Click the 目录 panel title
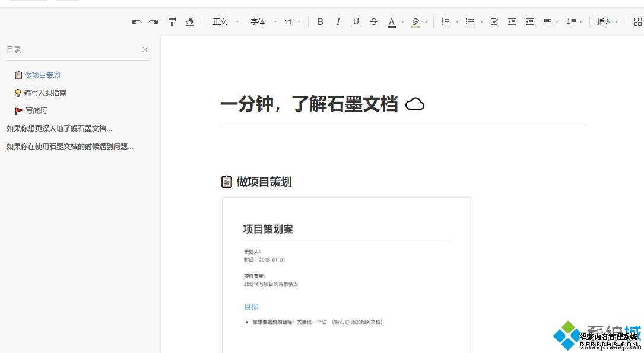This screenshot has height=353, width=644. pyautogui.click(x=14, y=50)
